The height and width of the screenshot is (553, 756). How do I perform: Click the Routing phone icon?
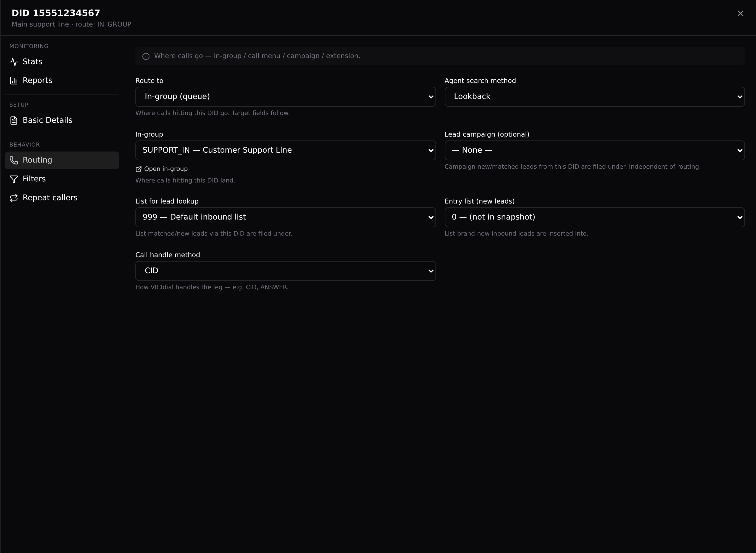click(14, 160)
